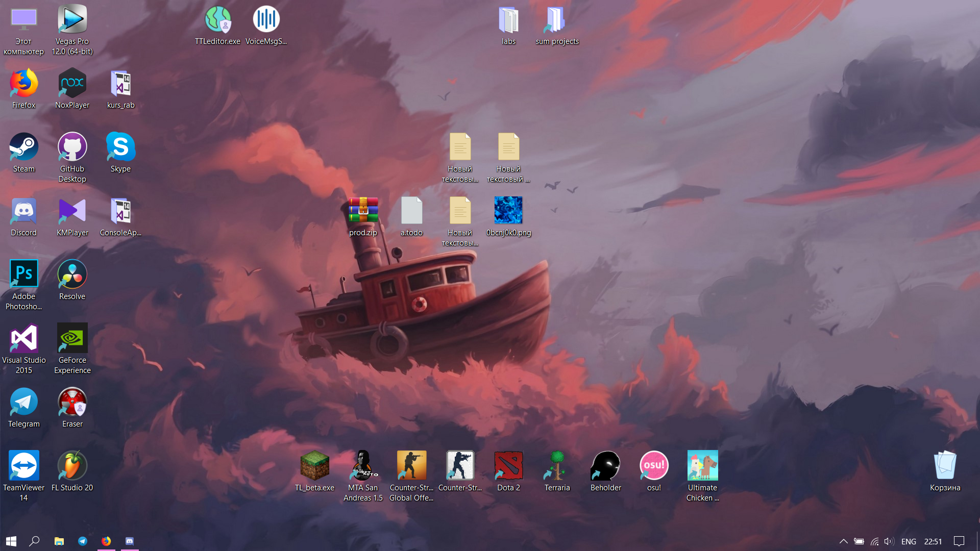
Task: Select the a.todo file
Action: 411,217
